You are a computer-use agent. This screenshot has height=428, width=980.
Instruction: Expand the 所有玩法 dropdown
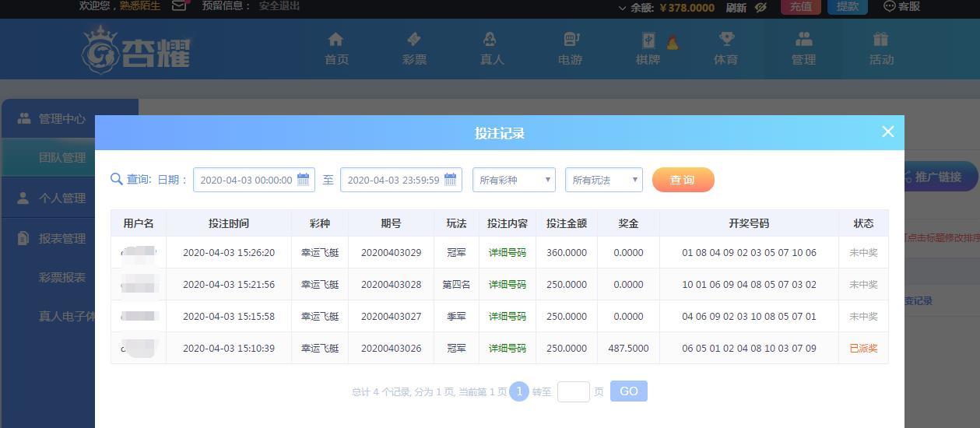pos(603,180)
